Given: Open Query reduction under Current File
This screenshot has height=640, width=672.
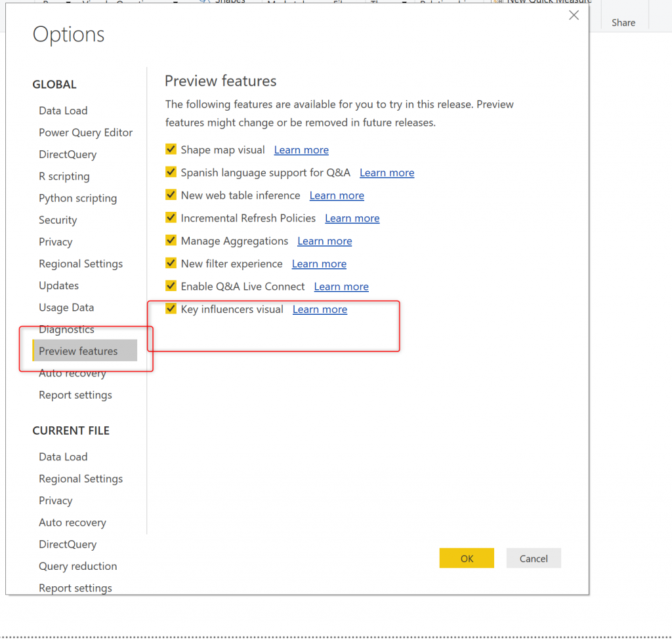Looking at the screenshot, I should tap(77, 566).
